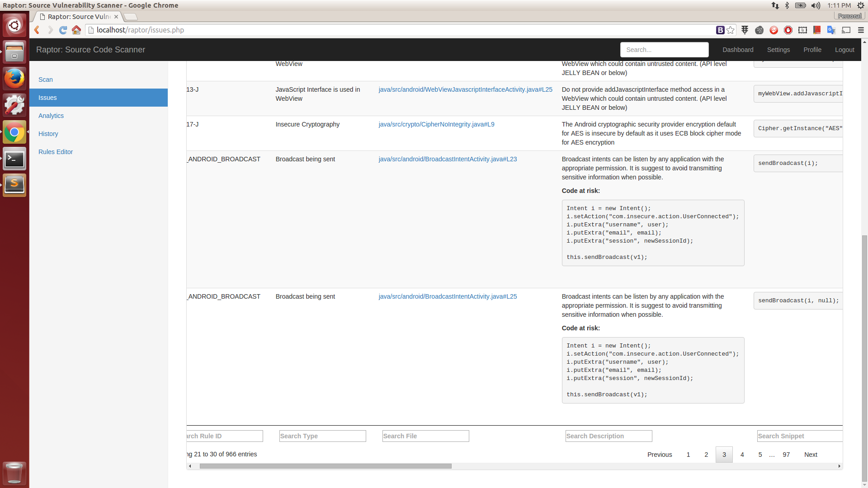Screen dimensions: 868x488
Task: Click the bookmark star icon
Action: (731, 30)
